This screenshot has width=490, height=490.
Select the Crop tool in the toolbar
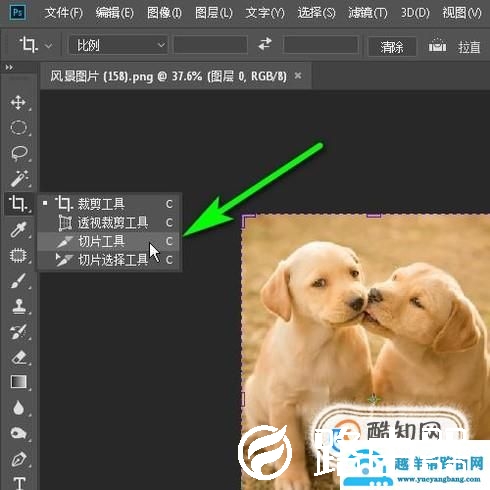pyautogui.click(x=19, y=203)
